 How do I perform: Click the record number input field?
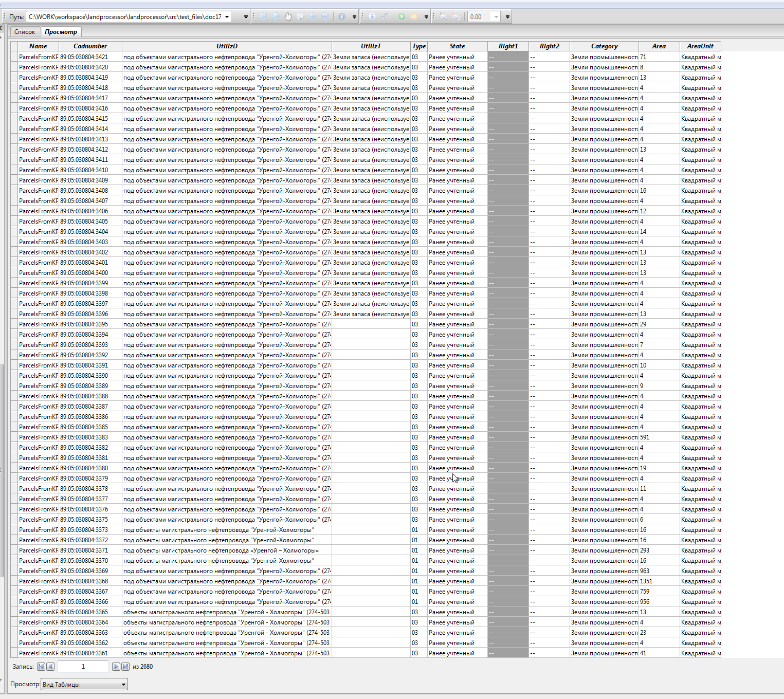[83, 667]
